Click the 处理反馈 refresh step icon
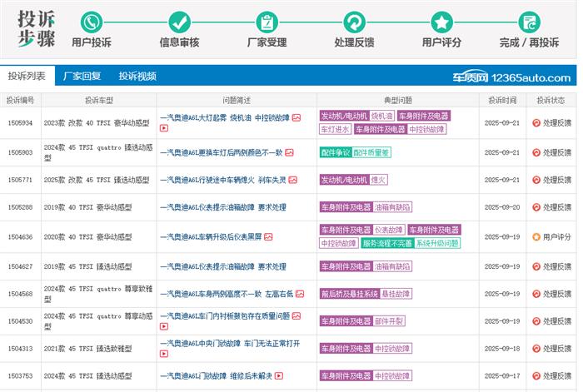Viewport: 583px width, 392px height. [354, 22]
